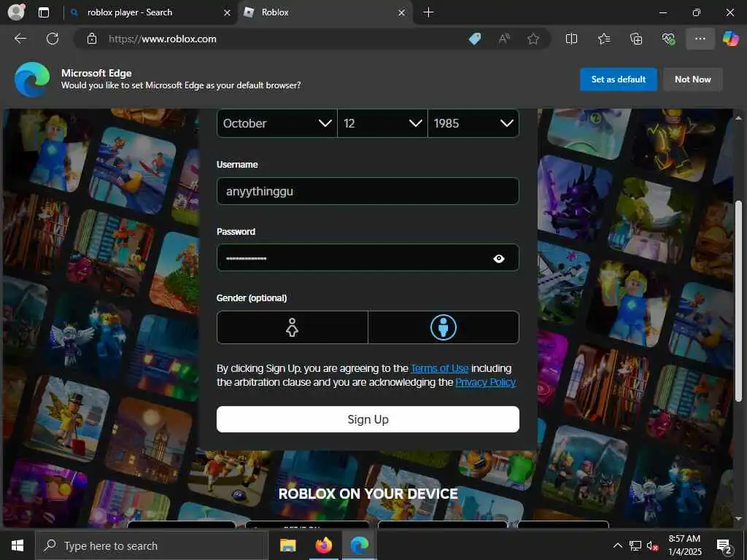This screenshot has height=560, width=747.
Task: Reload the Roblox page
Action: tap(53, 39)
